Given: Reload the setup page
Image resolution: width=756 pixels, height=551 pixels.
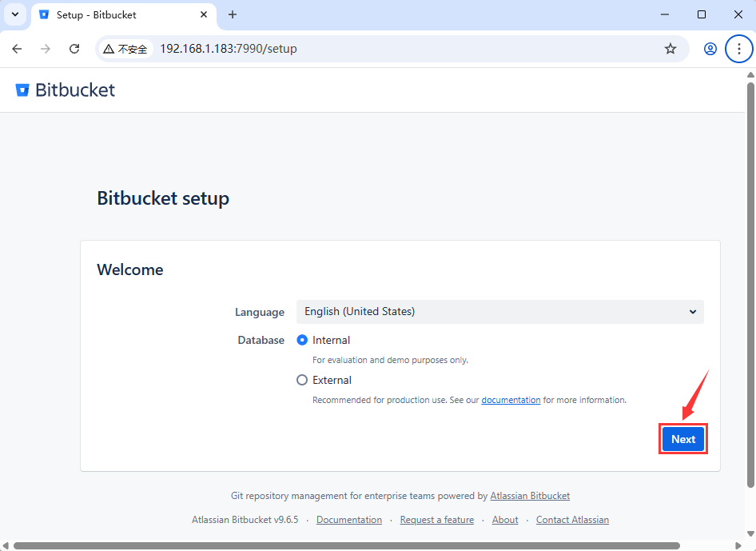Looking at the screenshot, I should coord(74,49).
